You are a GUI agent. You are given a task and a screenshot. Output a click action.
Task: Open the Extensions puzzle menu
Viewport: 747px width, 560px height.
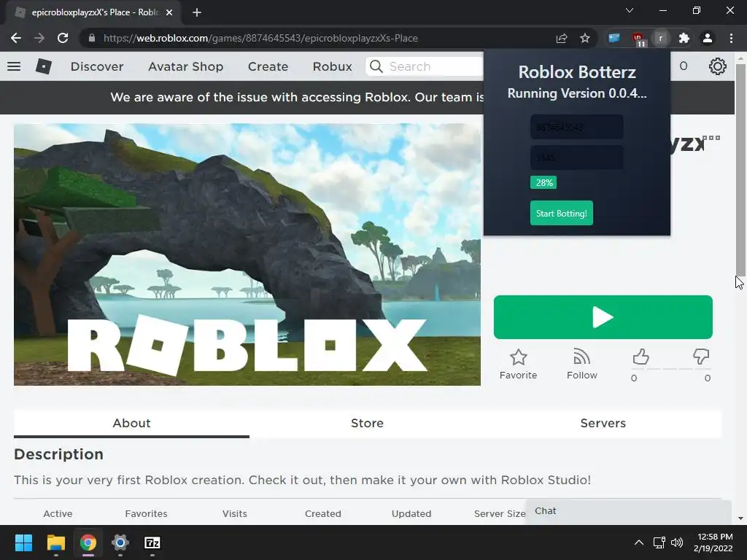(684, 38)
